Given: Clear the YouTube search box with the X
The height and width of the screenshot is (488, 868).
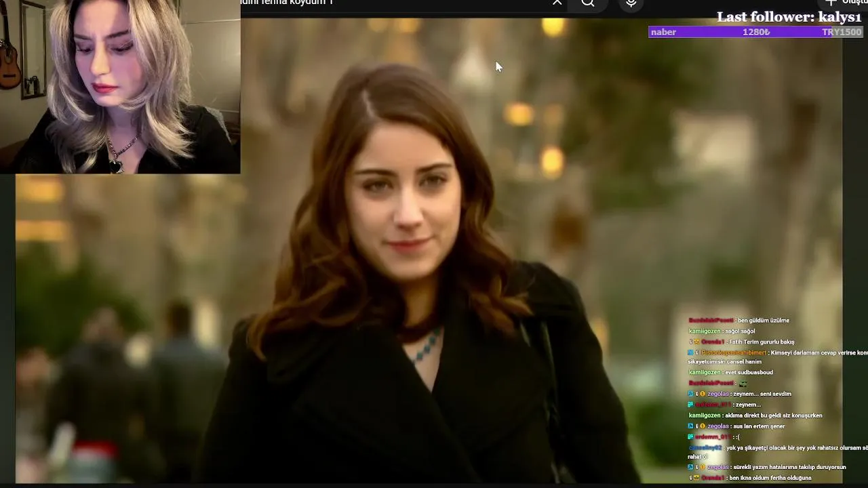Looking at the screenshot, I should (x=557, y=3).
